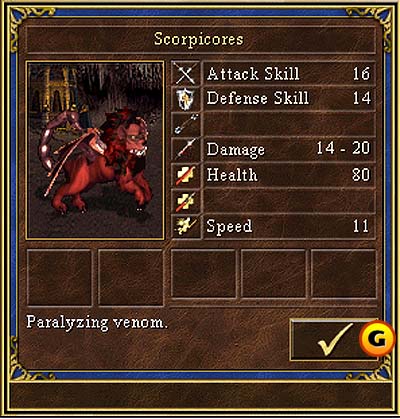
Task: Select the last empty ability slot
Action: 343,273
